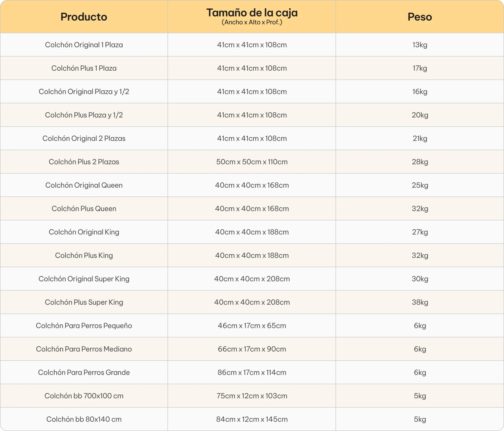Select Colchón Para Perros Grande product
Image resolution: width=504 pixels, height=431 pixels.
84,372
